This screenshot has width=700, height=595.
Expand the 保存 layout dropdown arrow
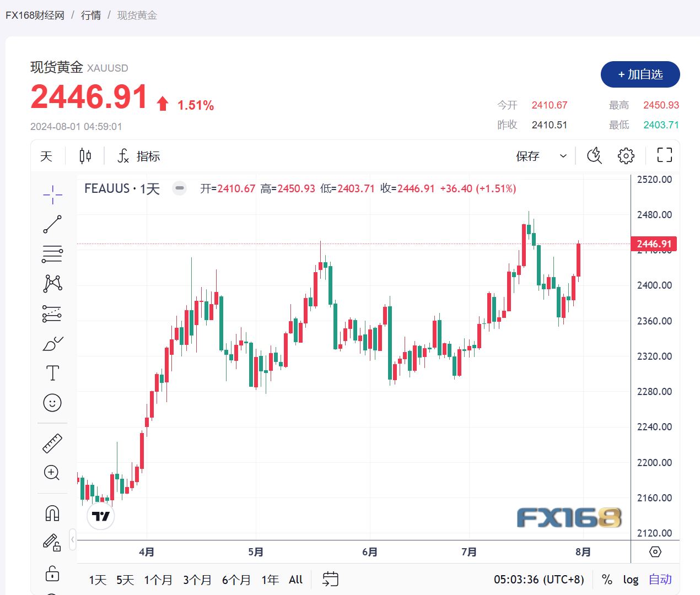point(563,156)
